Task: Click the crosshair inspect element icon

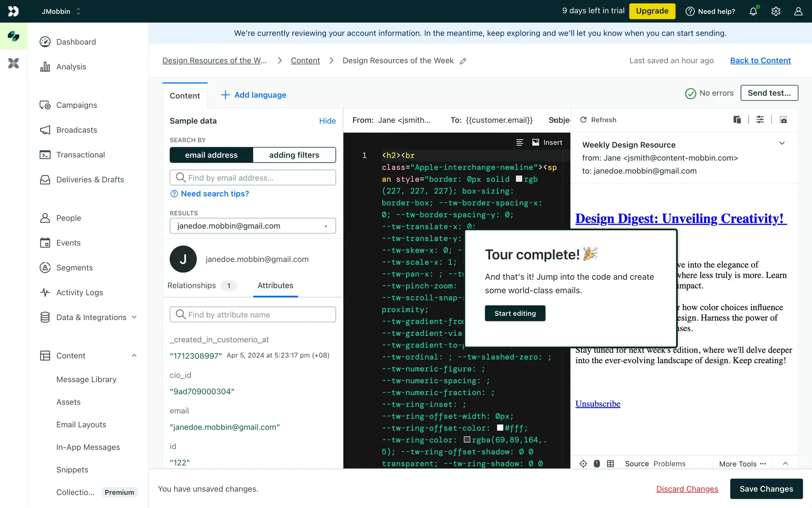Action: (x=583, y=464)
